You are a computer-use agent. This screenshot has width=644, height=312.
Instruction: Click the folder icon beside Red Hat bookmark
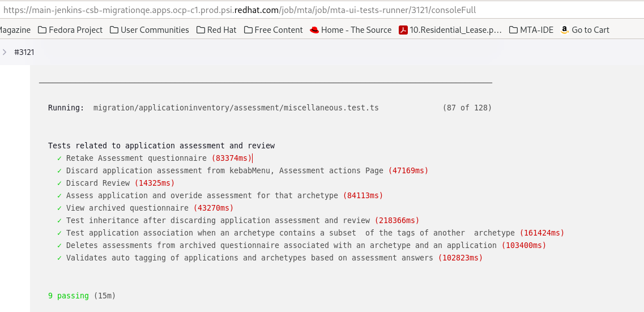[x=201, y=30]
